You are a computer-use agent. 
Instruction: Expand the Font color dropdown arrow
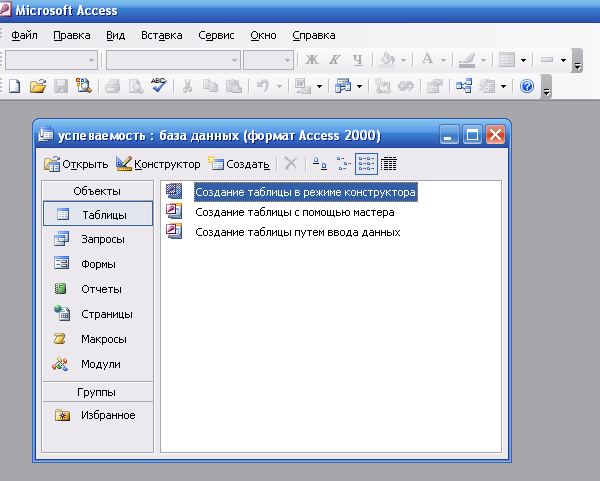click(443, 60)
